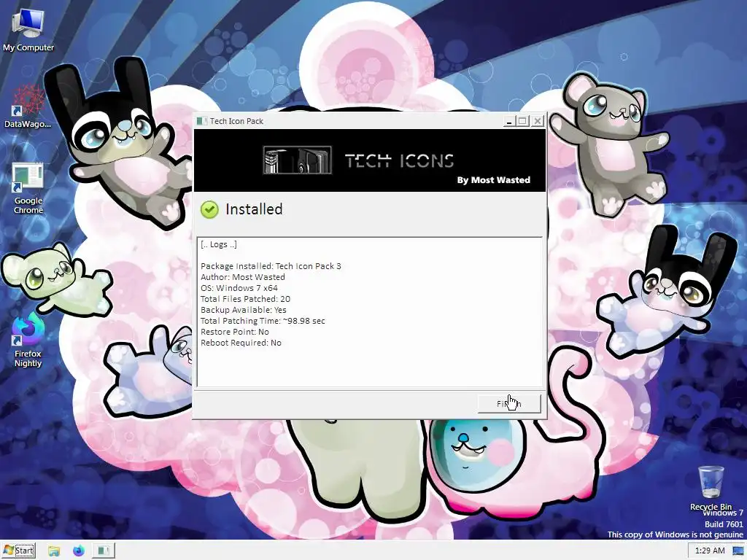Click the Tech Icons computer banner image
Screen dimensions: 747x560
coord(298,160)
